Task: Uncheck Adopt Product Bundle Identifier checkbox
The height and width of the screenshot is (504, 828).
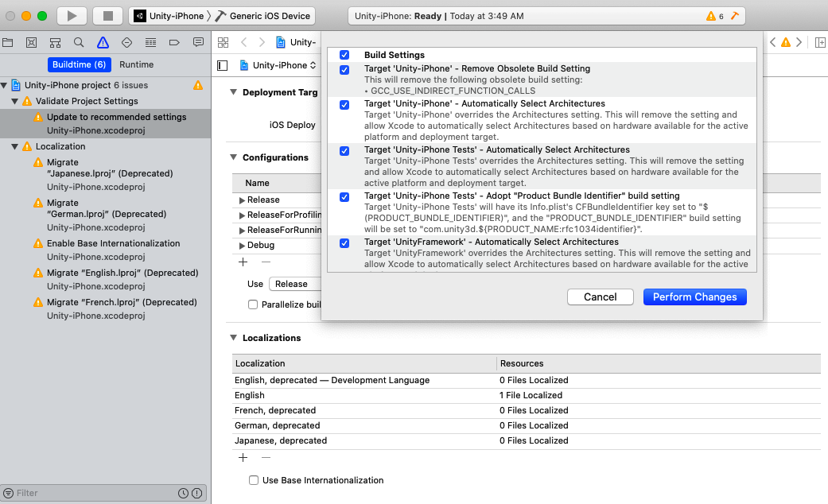Action: [344, 197]
